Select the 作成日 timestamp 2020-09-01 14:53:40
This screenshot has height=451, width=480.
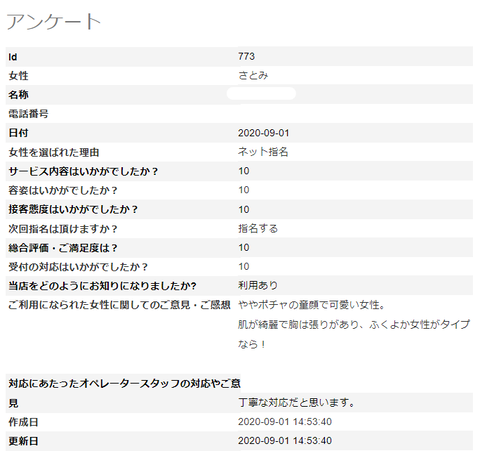(285, 422)
